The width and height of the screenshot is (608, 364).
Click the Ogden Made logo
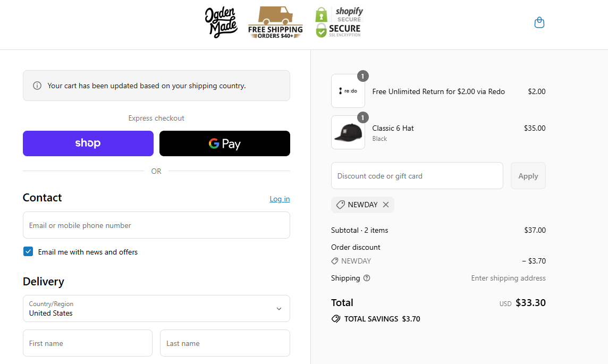point(221,22)
